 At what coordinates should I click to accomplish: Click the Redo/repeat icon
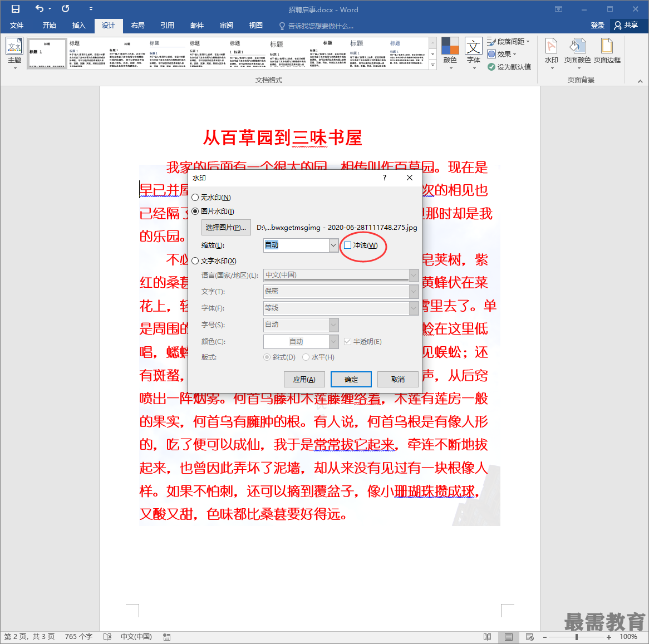pyautogui.click(x=65, y=9)
